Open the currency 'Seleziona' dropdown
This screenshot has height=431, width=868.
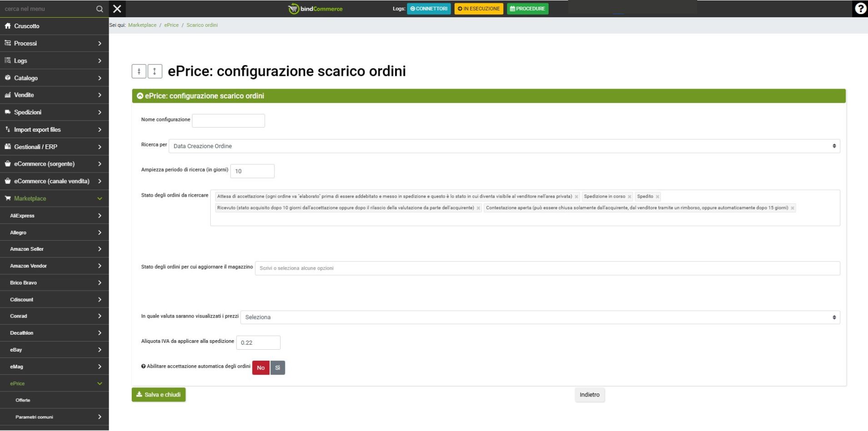tap(540, 317)
